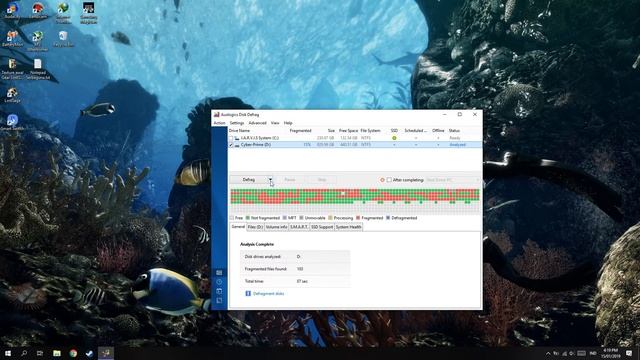640x360 pixels.
Task: Click the Auslogics Disk Defrag title bar icon
Action: 217,115
